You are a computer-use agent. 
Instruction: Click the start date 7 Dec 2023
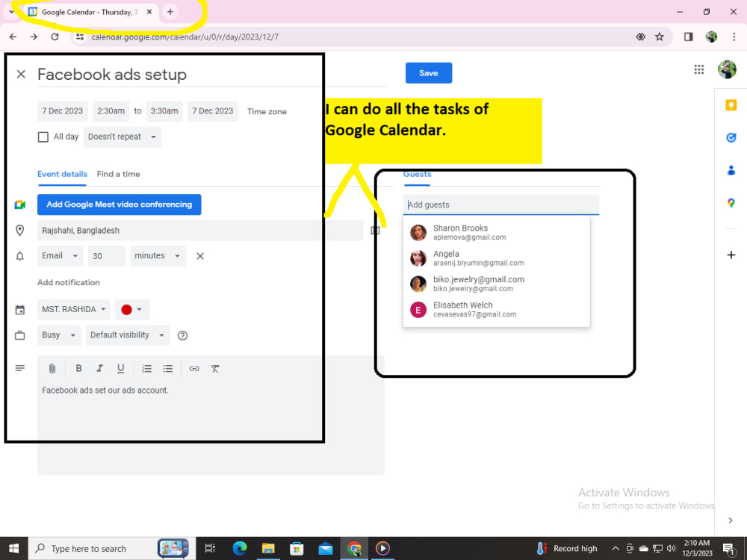(63, 111)
